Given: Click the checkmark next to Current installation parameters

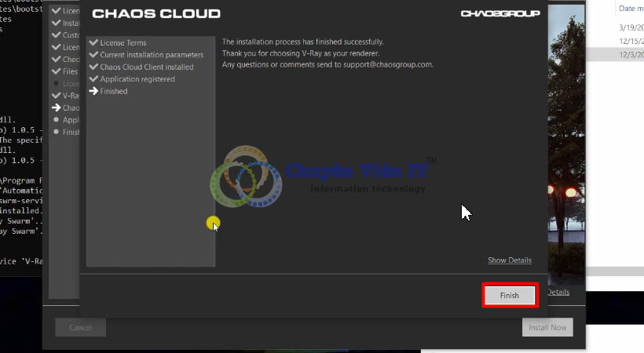Looking at the screenshot, I should 94,55.
